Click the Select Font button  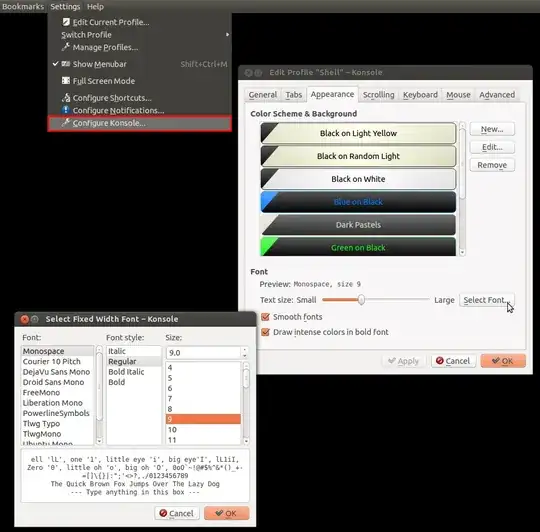487,300
